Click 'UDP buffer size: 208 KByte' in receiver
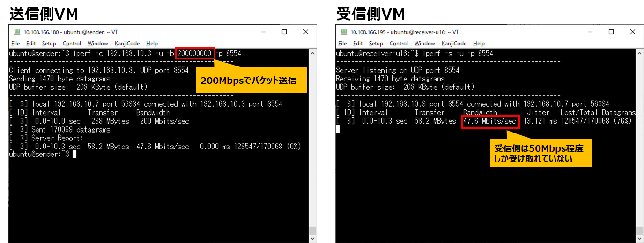Screen dimensions: 644x243 coord(405,87)
